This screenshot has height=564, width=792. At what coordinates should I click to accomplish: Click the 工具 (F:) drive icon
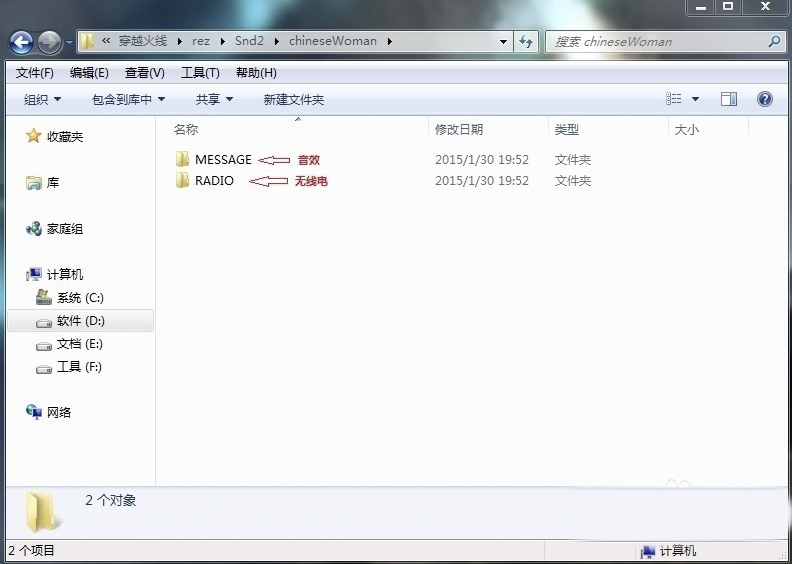click(x=44, y=369)
